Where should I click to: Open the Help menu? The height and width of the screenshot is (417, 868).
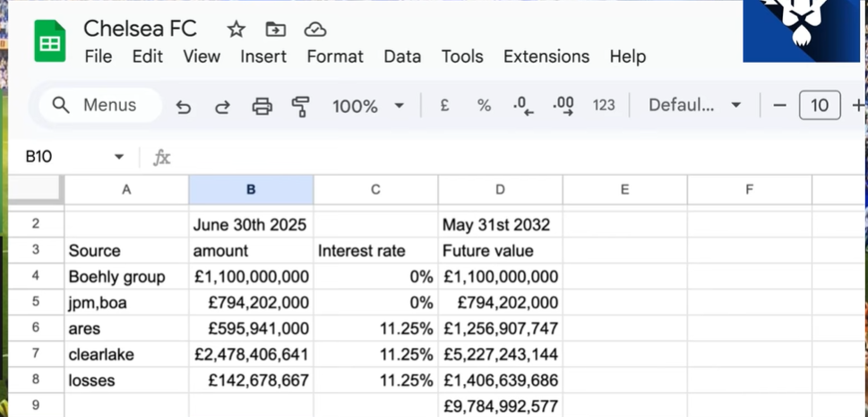[x=628, y=56]
